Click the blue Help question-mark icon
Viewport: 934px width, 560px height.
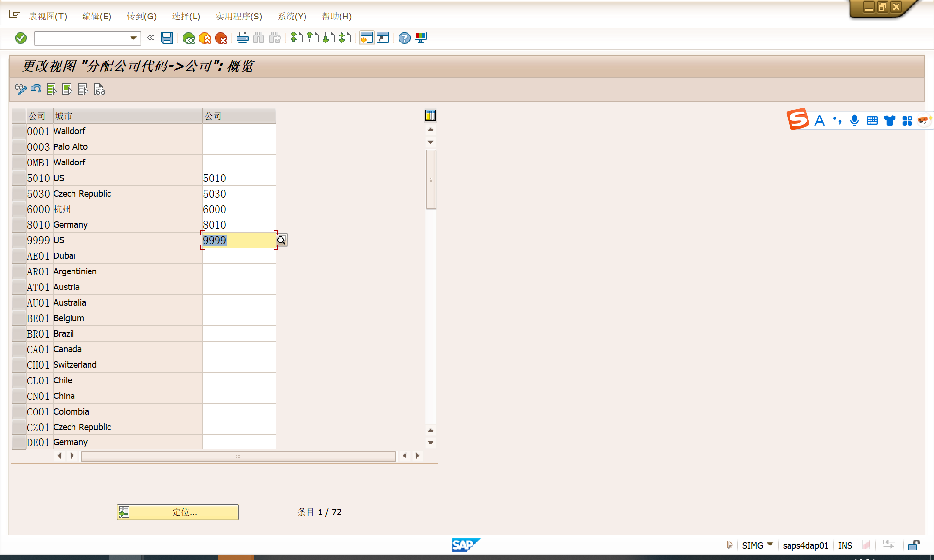[404, 38]
